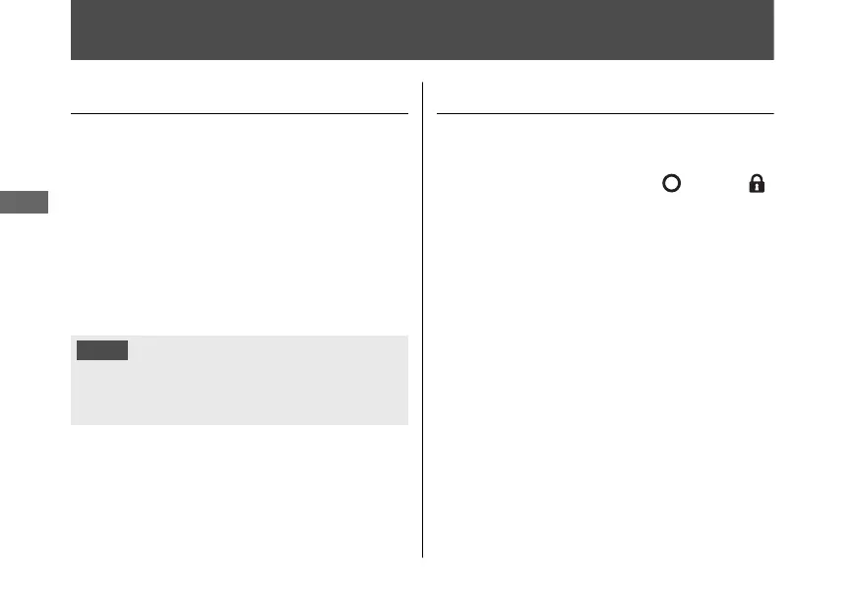This screenshot has height=616, width=855.
Task: Click the padlock icon
Action: (757, 184)
